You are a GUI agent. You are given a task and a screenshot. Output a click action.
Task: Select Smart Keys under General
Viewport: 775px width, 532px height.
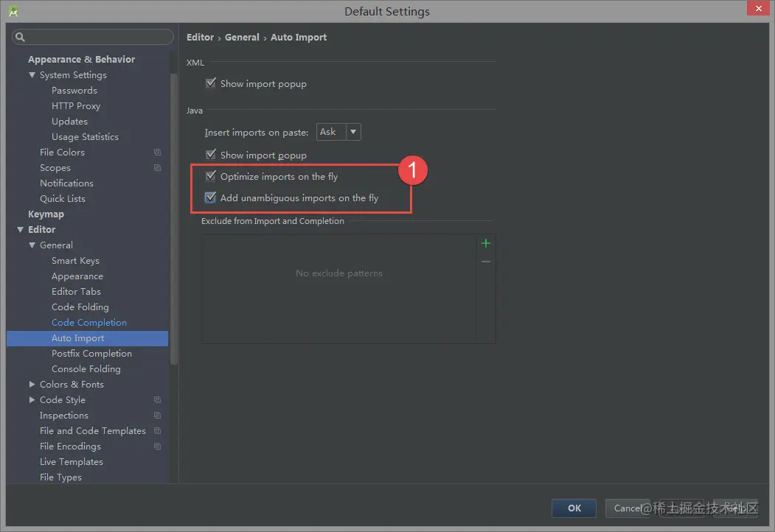pos(76,260)
